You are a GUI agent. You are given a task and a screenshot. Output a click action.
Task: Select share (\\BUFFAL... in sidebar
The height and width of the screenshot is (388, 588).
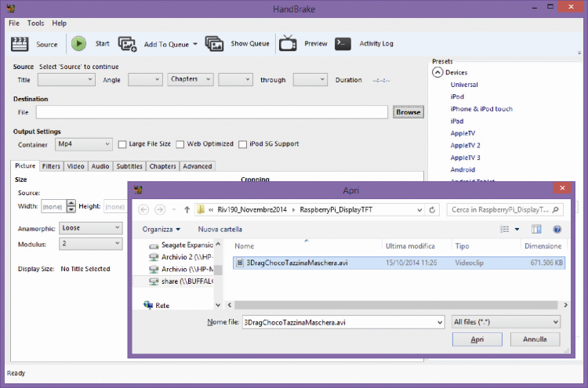pos(181,281)
